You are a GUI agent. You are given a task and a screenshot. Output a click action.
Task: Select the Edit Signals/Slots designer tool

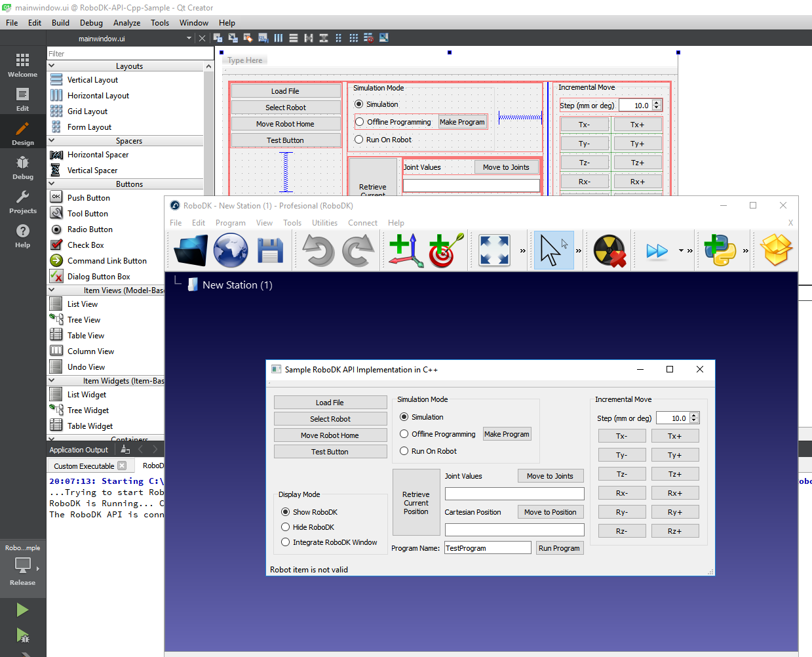[x=233, y=38]
